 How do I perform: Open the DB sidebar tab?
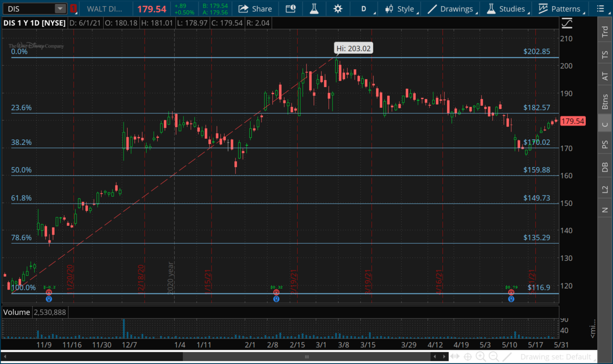(605, 167)
